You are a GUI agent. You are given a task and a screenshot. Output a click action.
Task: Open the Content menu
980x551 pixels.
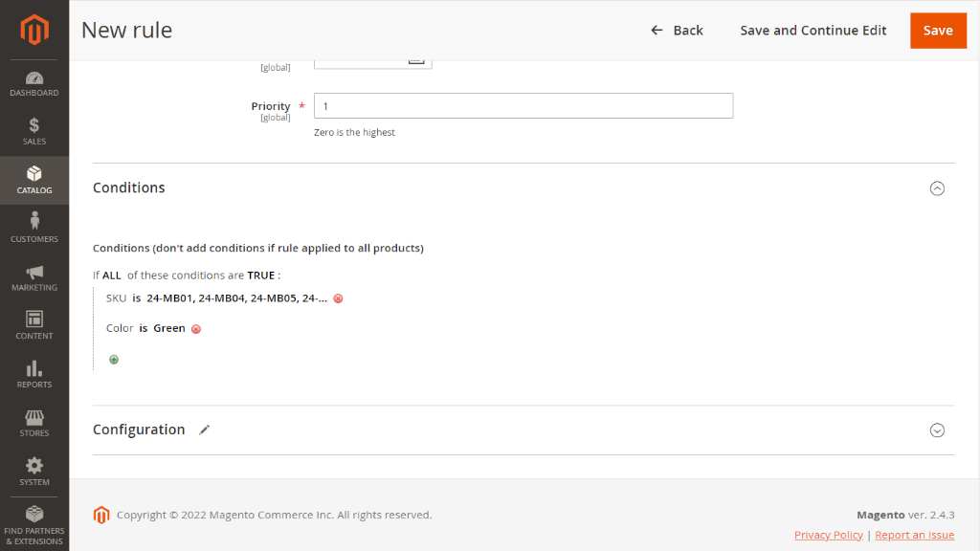tap(34, 325)
